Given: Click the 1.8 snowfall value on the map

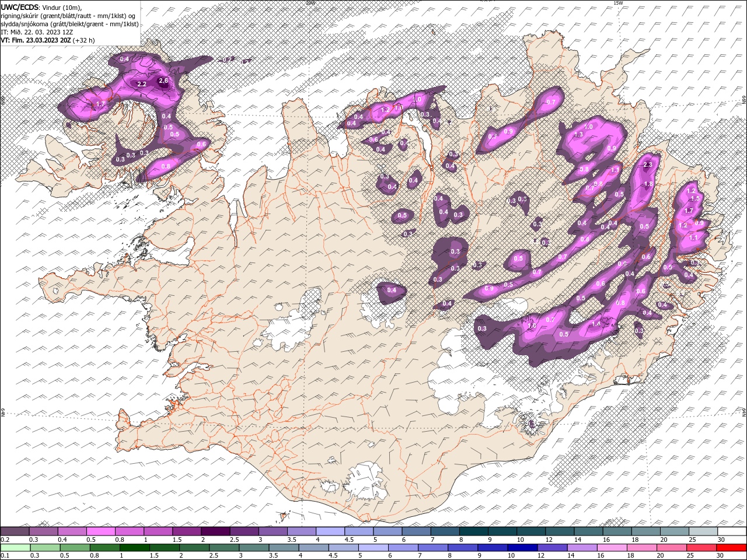Looking at the screenshot, I should coord(648,184).
